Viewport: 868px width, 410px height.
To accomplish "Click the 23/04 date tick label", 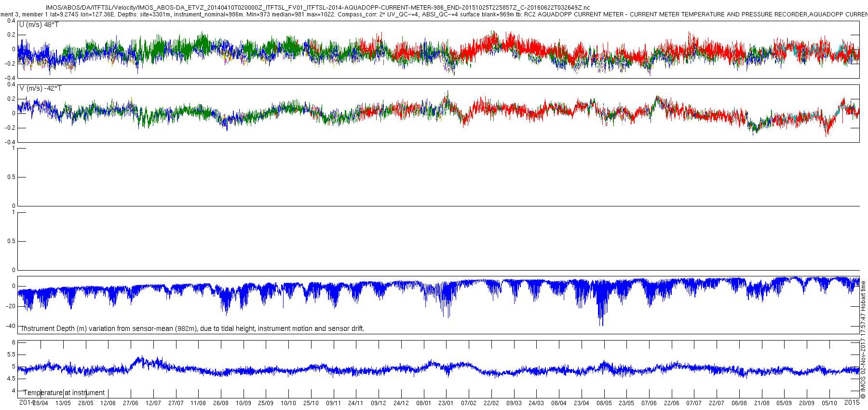I will [x=582, y=403].
